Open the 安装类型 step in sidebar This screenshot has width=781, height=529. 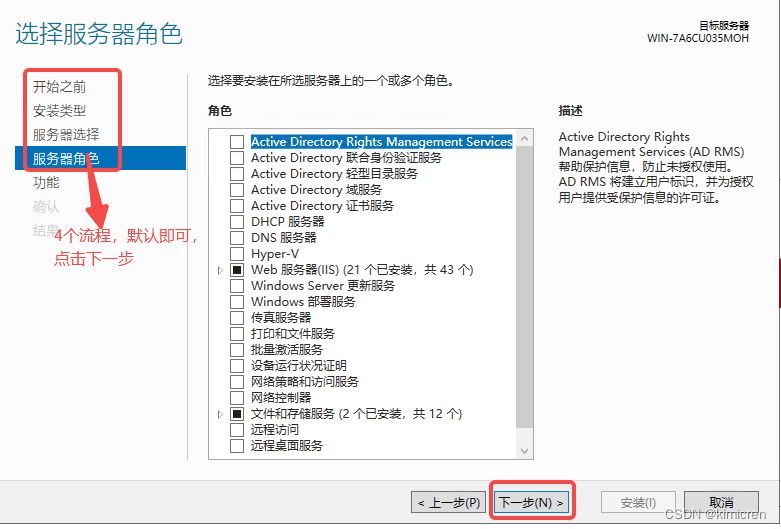point(59,111)
